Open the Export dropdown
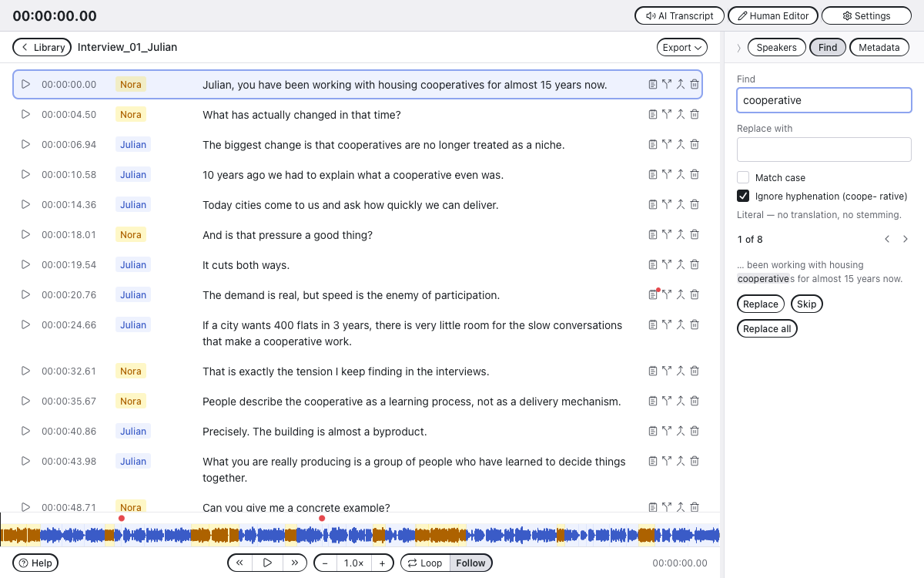This screenshot has width=924, height=578. point(681,47)
